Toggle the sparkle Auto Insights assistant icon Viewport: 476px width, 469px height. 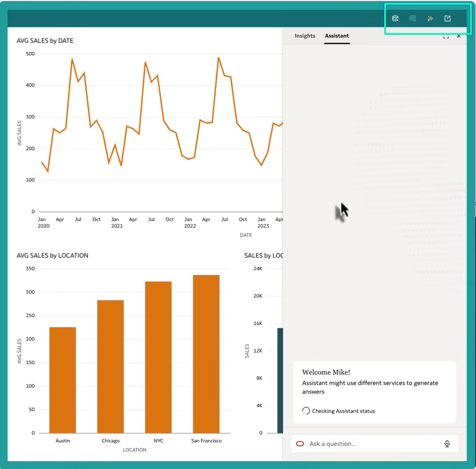click(x=430, y=19)
